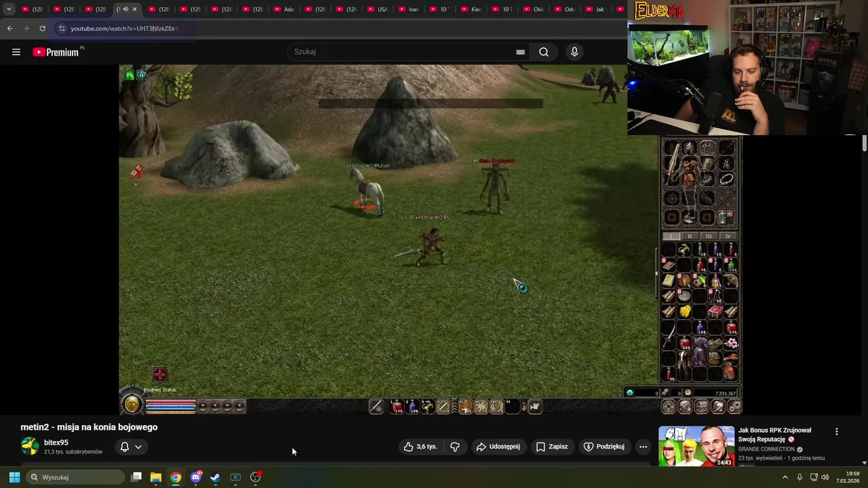Screen dimensions: 868x488
Task: Dislike the video
Action: click(455, 447)
